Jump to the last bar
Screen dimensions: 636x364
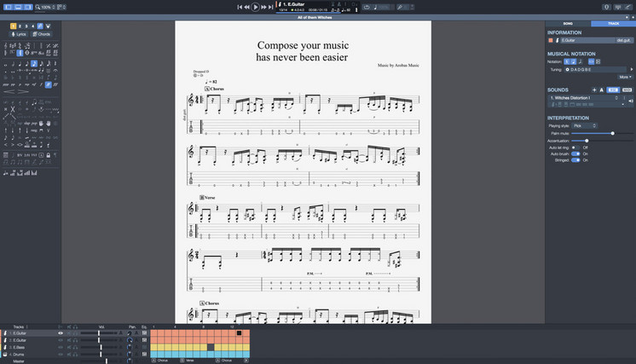coord(270,7)
